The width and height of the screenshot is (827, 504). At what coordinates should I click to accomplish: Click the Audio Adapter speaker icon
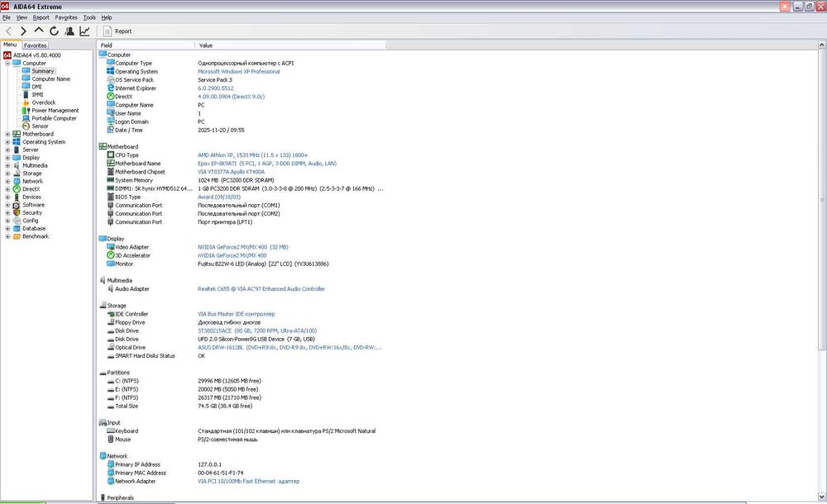(111, 289)
